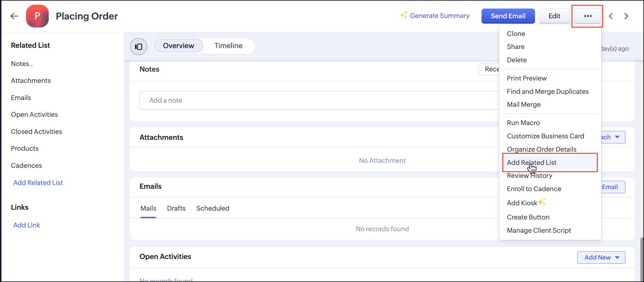Open the three-dot more actions menu

coord(588,16)
